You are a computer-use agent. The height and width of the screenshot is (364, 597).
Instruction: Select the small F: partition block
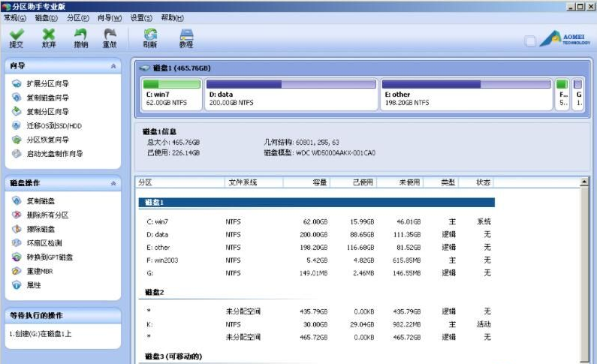(x=562, y=94)
